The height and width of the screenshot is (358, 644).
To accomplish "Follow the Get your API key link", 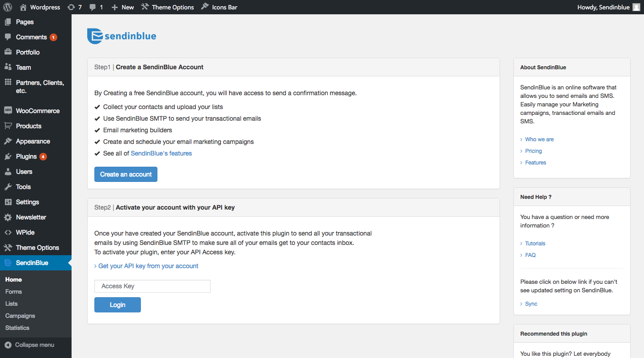I will [148, 266].
